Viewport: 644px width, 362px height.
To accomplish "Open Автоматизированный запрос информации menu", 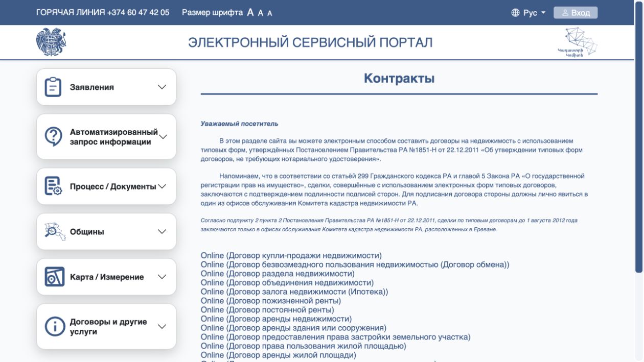I will 106,137.
